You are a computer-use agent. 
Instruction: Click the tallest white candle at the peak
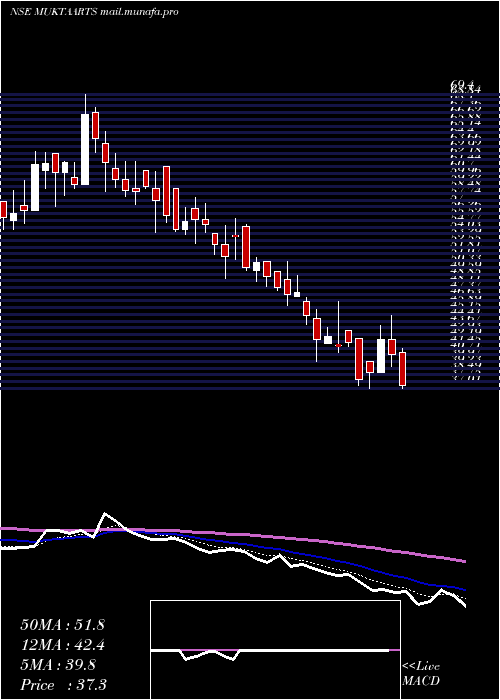pos(85,149)
